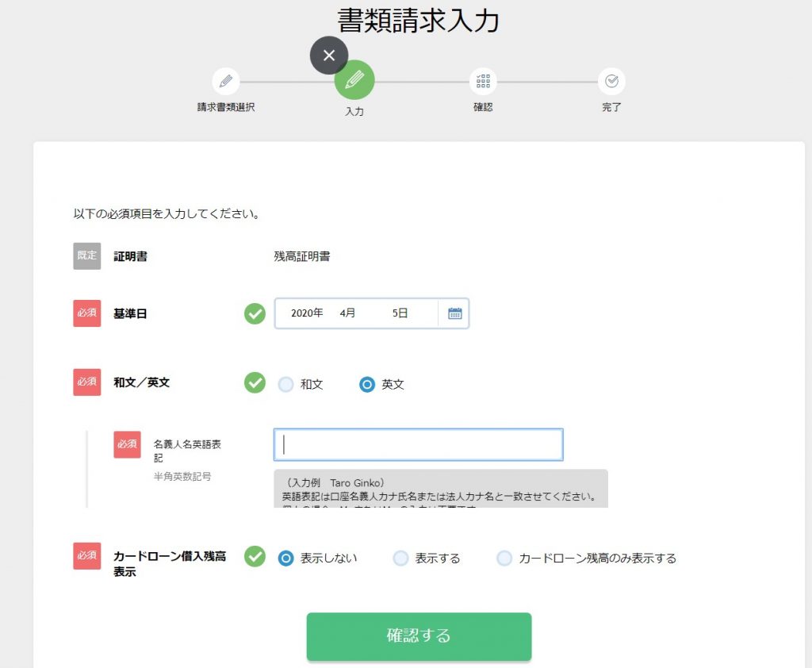Click the day 5日 in date field
This screenshot has height=668, width=812.
400,313
